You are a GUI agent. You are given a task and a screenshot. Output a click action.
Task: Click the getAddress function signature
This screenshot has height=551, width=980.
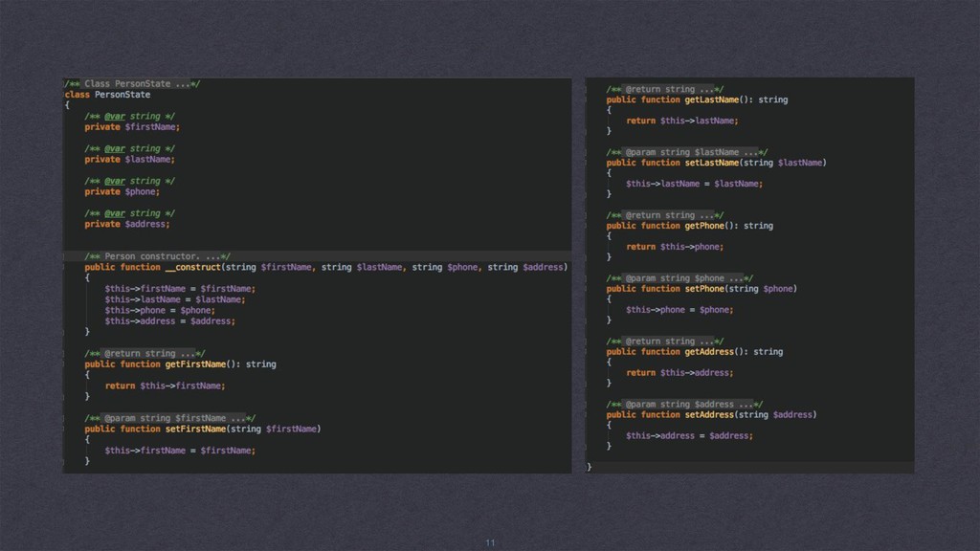695,352
